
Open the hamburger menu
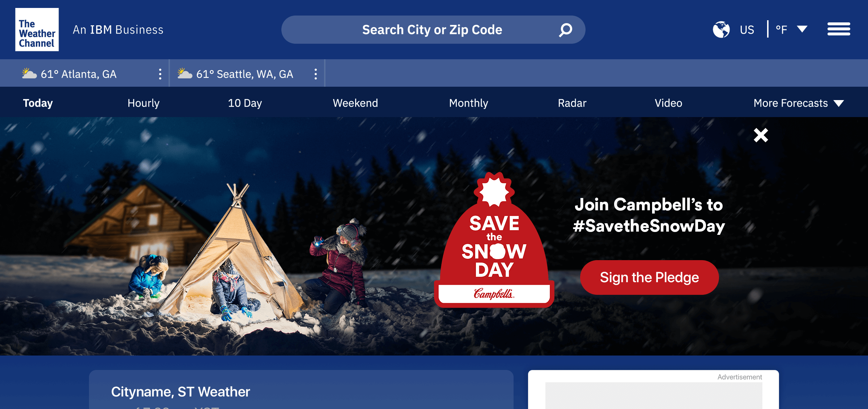click(839, 29)
